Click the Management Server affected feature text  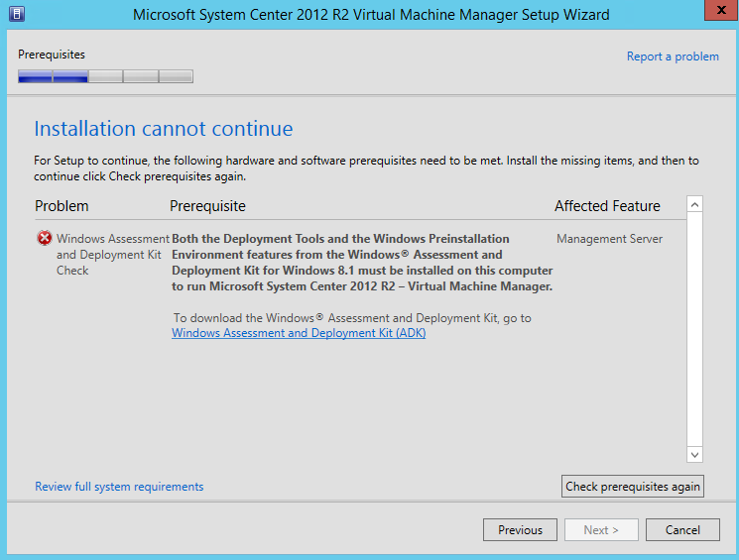[609, 239]
